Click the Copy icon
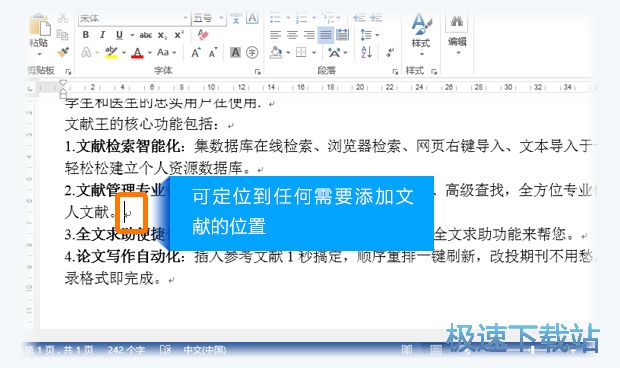This screenshot has width=620, height=368. [62, 35]
